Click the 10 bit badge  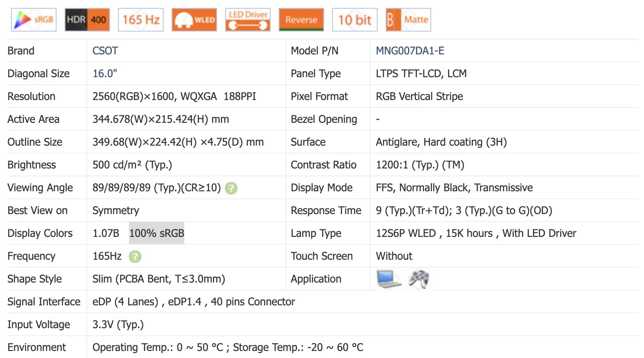tap(355, 20)
